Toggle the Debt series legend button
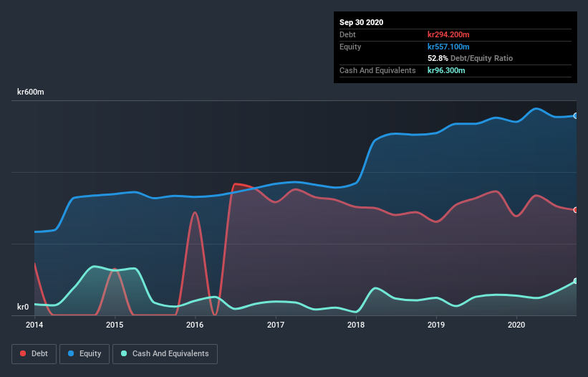This screenshot has height=377, width=588. pyautogui.click(x=34, y=354)
